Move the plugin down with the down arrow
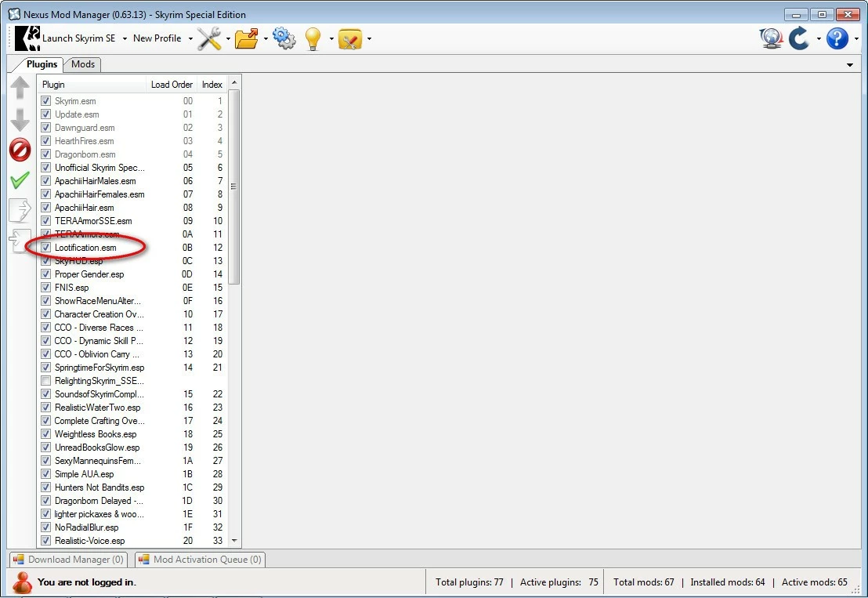Image resolution: width=868 pixels, height=598 pixels. click(20, 120)
